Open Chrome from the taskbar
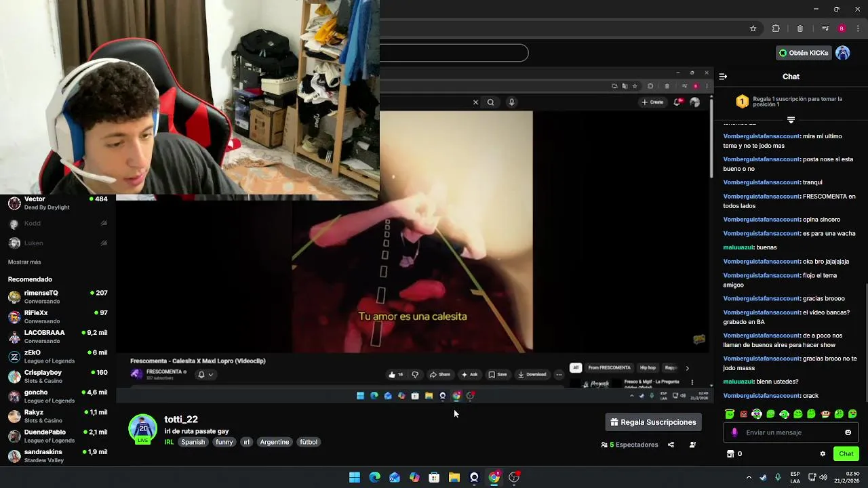 (x=494, y=477)
